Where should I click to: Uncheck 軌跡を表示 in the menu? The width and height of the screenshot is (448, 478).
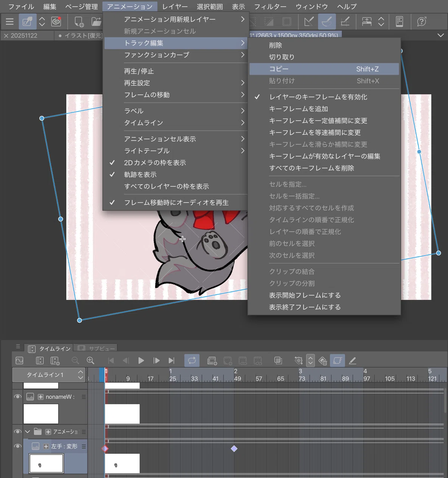click(x=175, y=175)
